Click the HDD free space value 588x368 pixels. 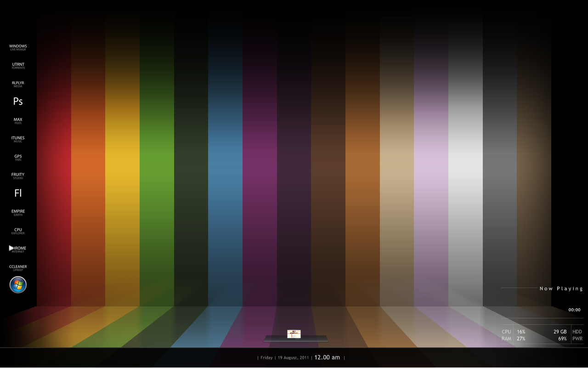coord(560,332)
